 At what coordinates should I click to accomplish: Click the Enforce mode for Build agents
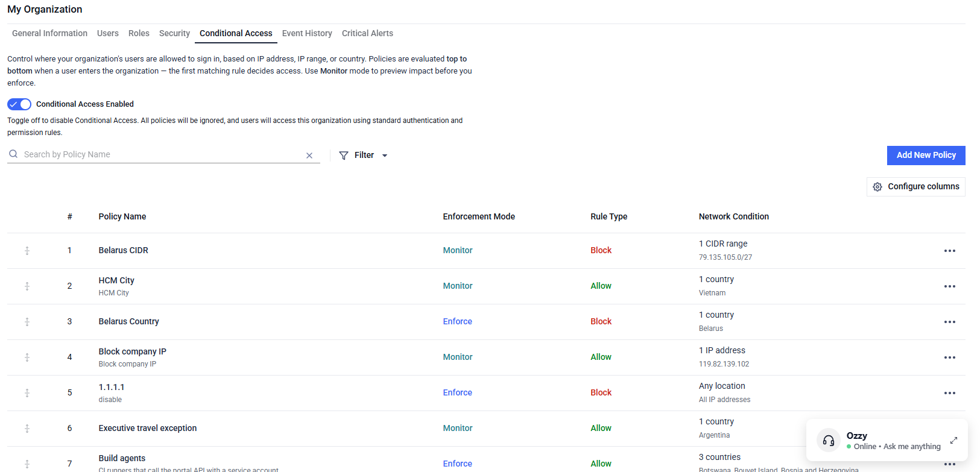[458, 464]
